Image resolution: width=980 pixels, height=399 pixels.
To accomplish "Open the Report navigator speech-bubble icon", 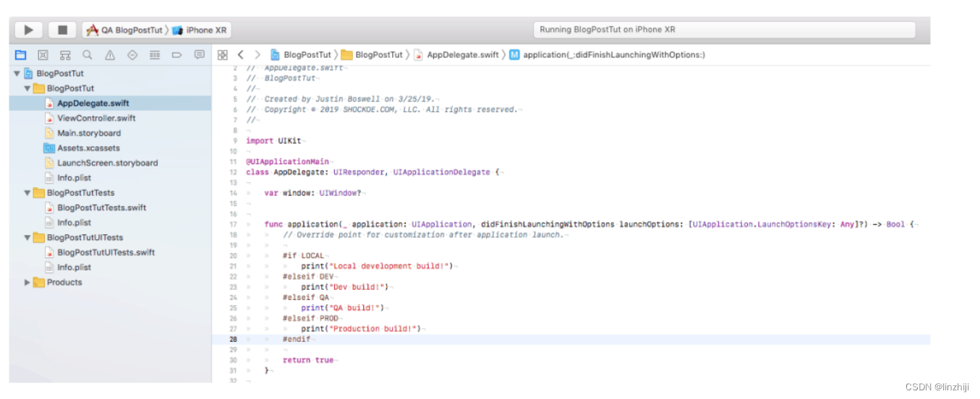I will pos(200,55).
